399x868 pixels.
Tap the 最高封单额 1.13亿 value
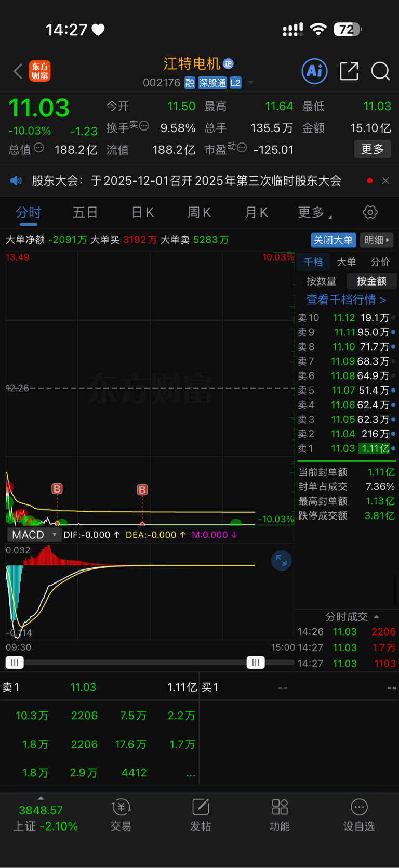pyautogui.click(x=381, y=501)
